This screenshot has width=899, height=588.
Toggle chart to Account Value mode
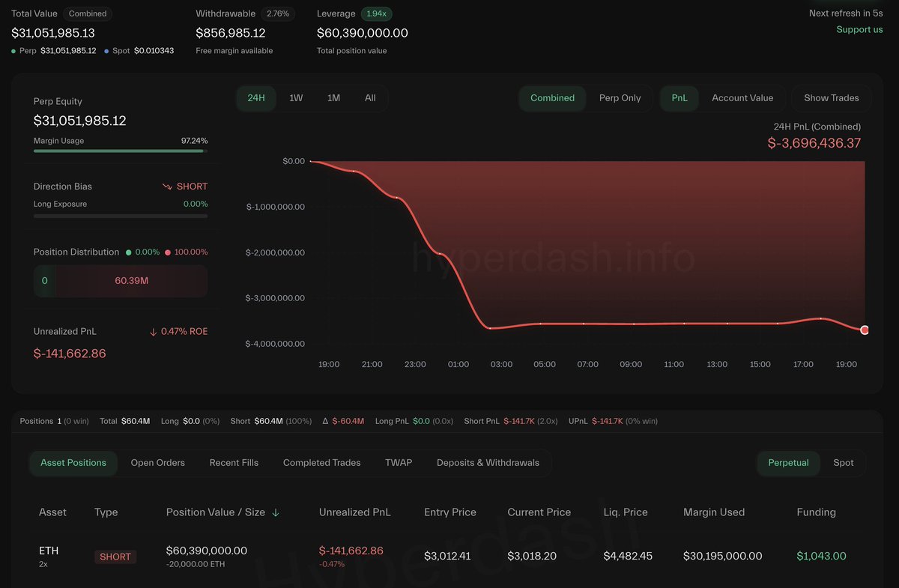coord(742,98)
